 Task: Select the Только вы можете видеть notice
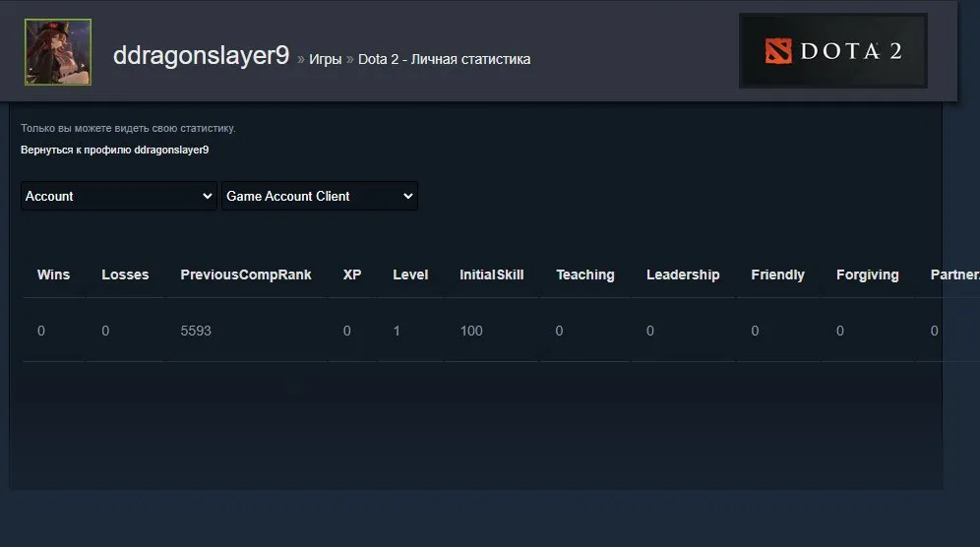128,128
